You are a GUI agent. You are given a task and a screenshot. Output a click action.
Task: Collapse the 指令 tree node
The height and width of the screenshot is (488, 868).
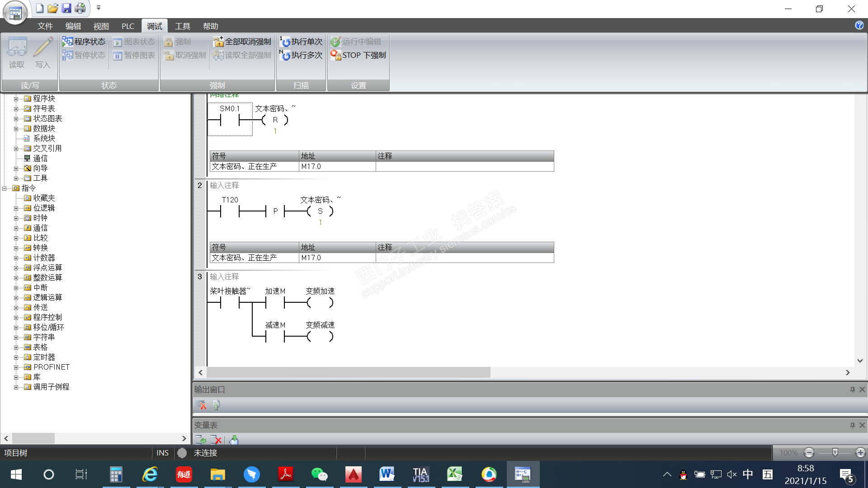(x=5, y=188)
